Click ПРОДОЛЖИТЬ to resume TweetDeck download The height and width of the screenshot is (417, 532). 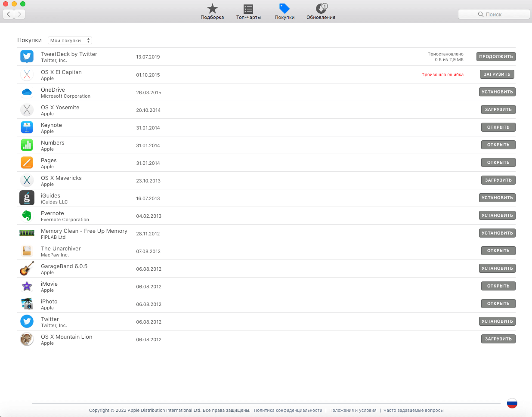point(496,56)
